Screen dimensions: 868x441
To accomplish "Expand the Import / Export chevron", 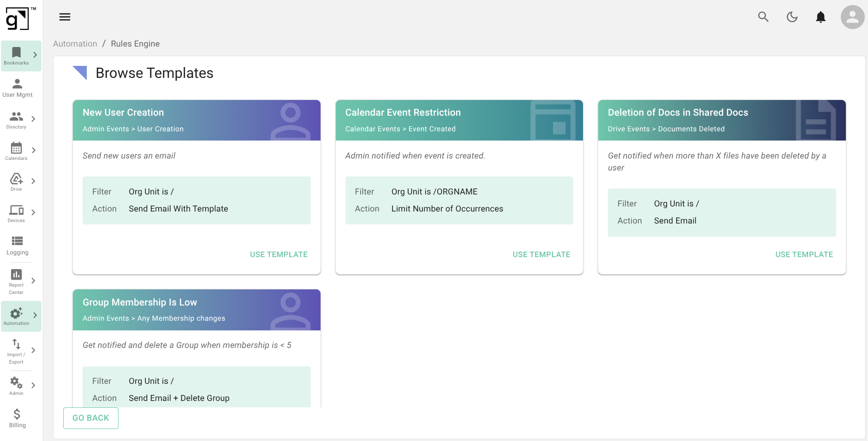I will (33, 350).
